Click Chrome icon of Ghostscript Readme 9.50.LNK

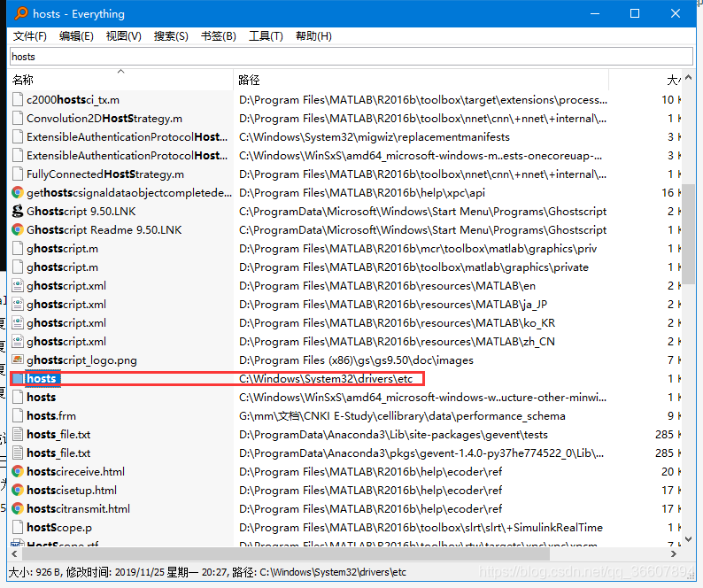(18, 229)
